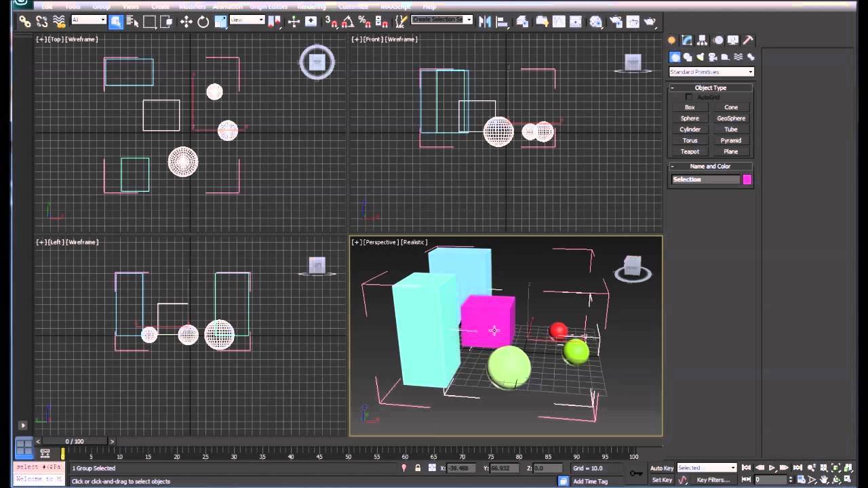
Task: Click the Use Pivot Point Center icon
Action: [x=274, y=22]
